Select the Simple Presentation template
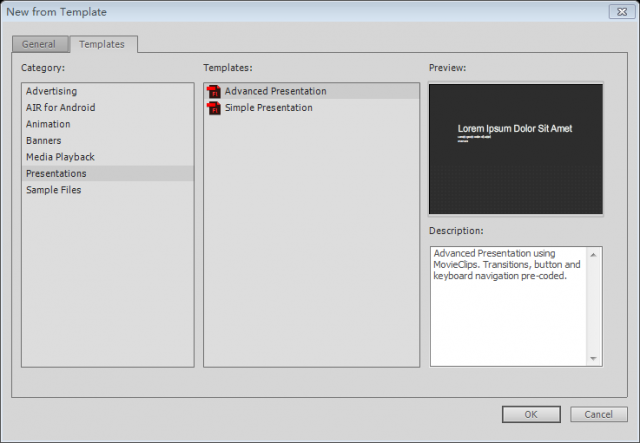Viewport: 640px width, 443px height. pyautogui.click(x=311, y=108)
